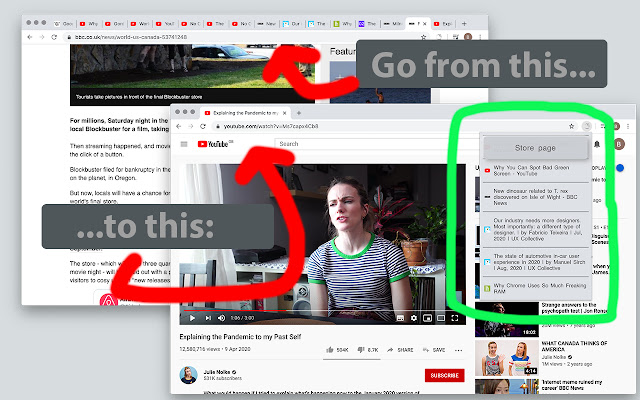640x400 pixels.
Task: Open the Airbnb ad logo in BBC window
Action: pyautogui.click(x=108, y=300)
